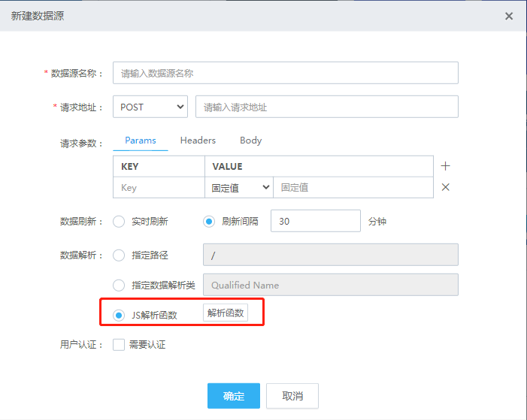
Task: Click the 数据刷新 label
Action: (x=82, y=222)
